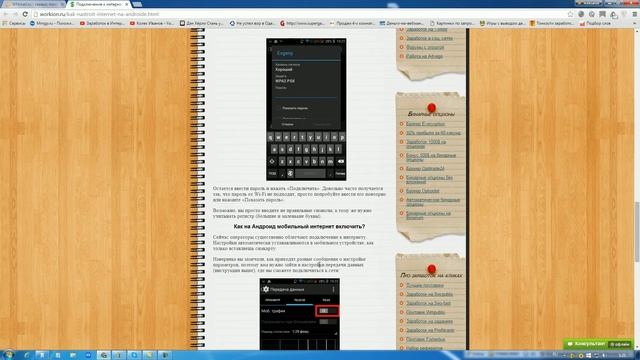
Task: Click the 'Про заработок на кликах' heading
Action: click(431, 276)
